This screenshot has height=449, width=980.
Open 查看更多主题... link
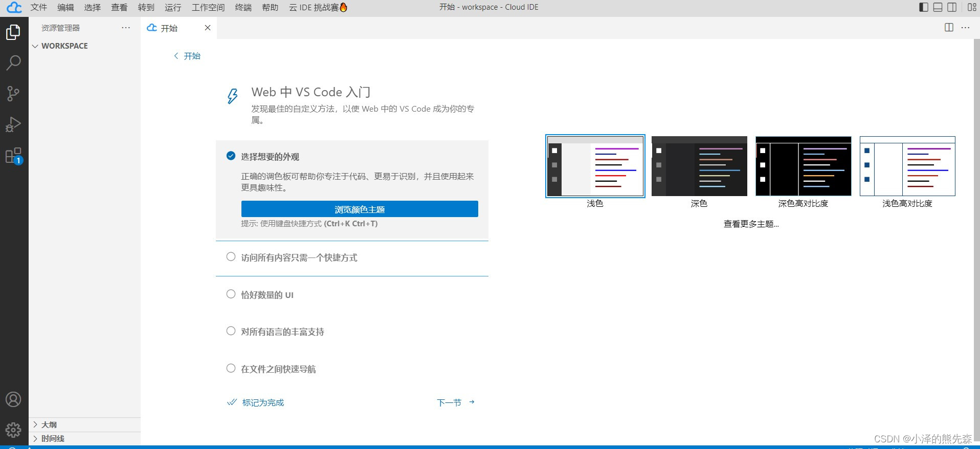[x=751, y=224]
